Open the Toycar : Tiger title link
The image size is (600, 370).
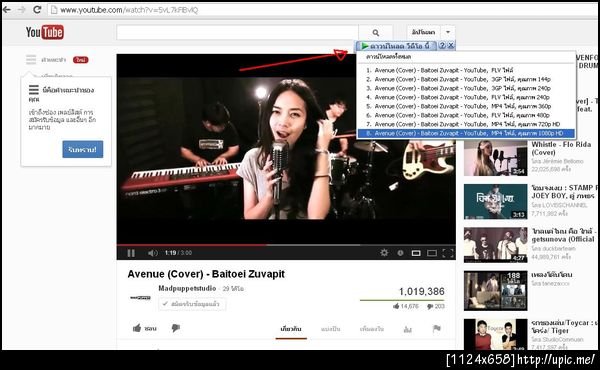click(564, 326)
